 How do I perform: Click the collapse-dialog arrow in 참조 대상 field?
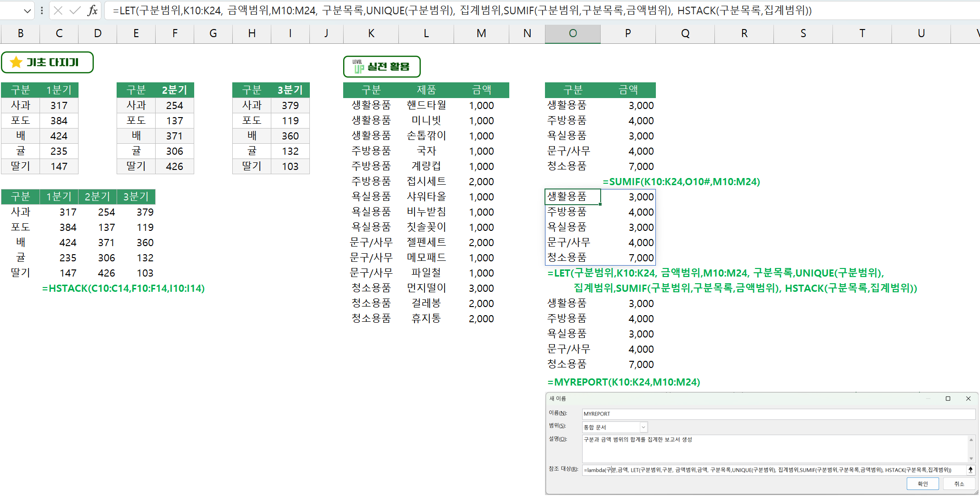970,470
